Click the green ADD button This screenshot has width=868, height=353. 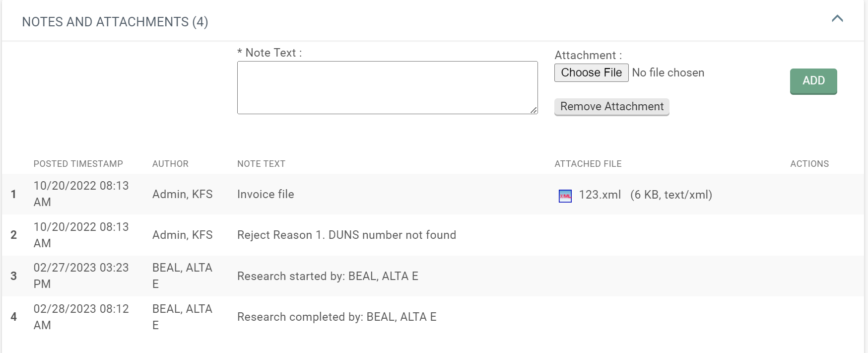click(x=813, y=81)
